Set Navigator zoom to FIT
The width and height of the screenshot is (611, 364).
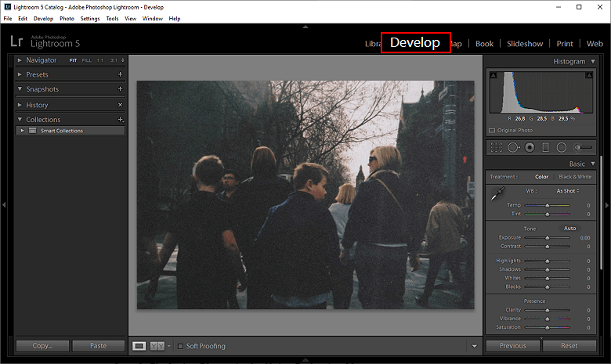pyautogui.click(x=74, y=60)
